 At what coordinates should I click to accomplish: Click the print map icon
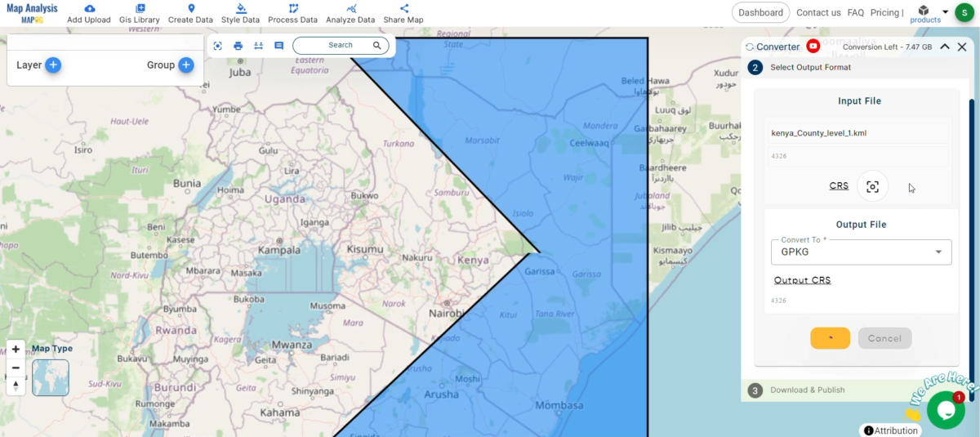coord(238,46)
